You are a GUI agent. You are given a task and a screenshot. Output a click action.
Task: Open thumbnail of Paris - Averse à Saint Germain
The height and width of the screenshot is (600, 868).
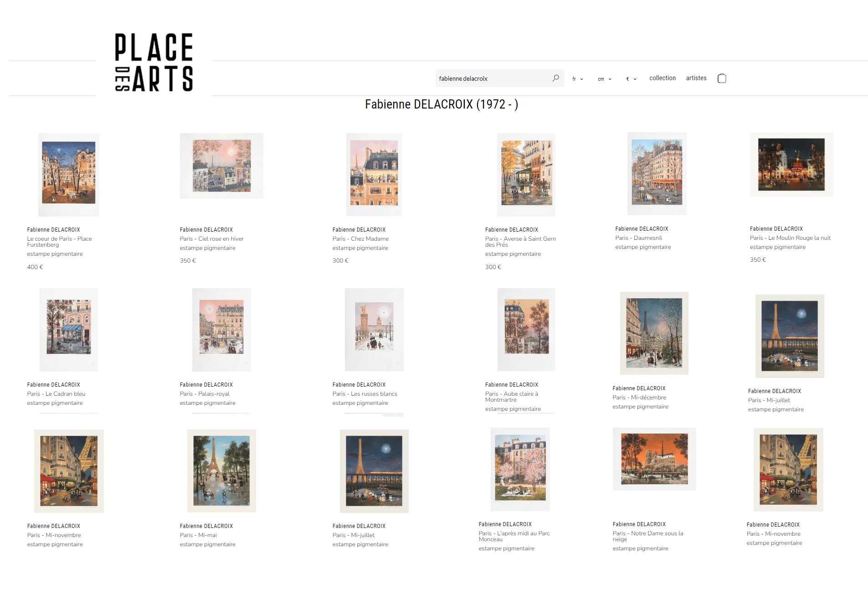[526, 175]
